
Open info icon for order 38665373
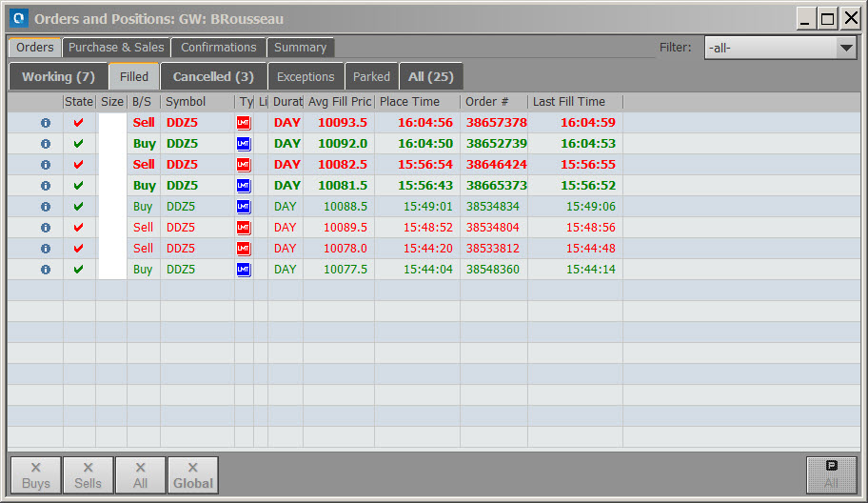[x=46, y=186]
